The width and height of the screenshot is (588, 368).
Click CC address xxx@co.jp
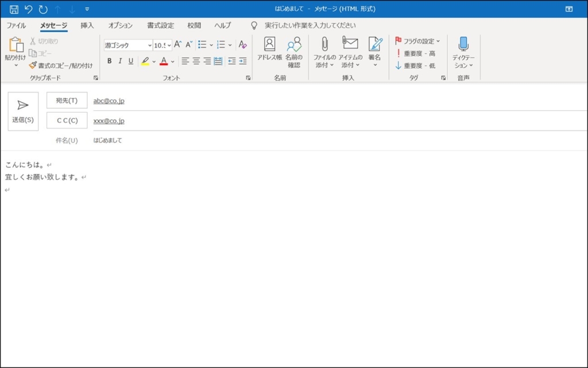(x=109, y=121)
